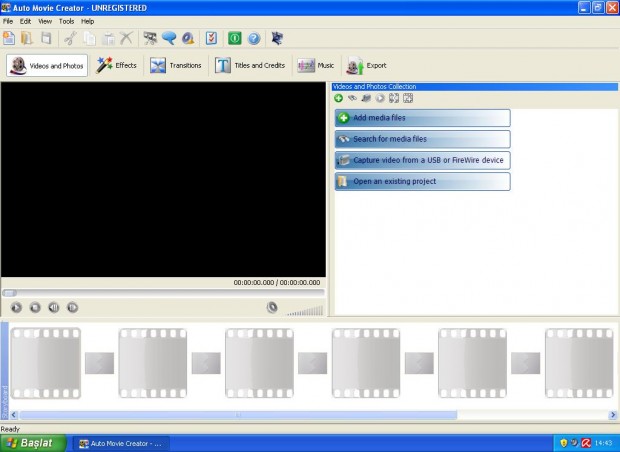Screen dimensions: 620x452
Task: Click the yellow security shield tray icon
Action: (564, 443)
